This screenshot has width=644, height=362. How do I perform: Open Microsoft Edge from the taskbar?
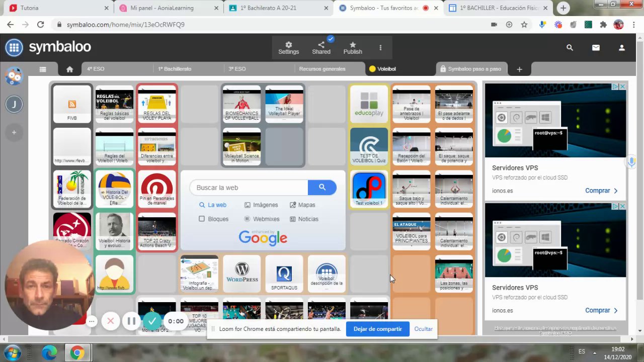[49, 352]
